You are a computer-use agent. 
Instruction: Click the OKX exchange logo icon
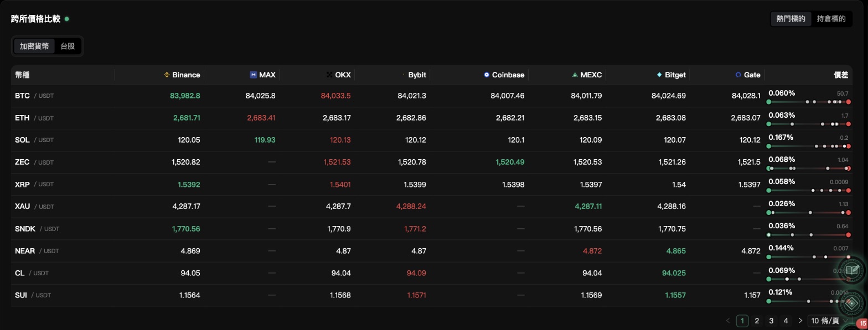pos(329,75)
